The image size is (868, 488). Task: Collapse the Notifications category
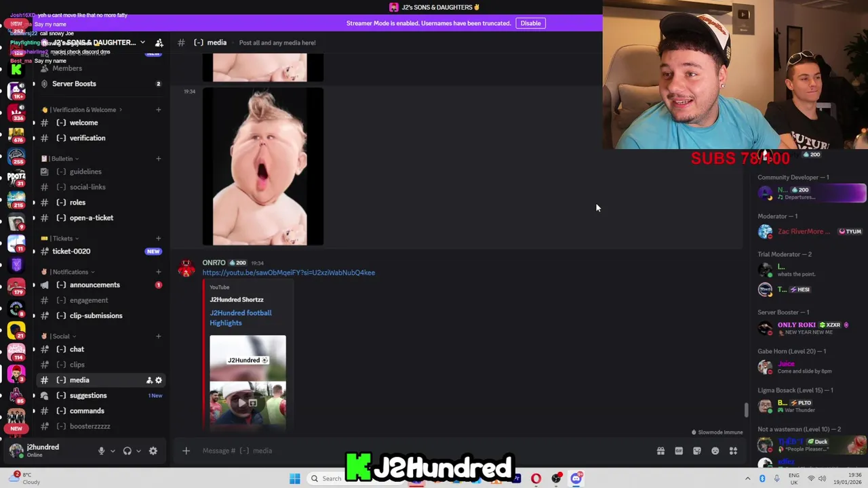coord(69,272)
